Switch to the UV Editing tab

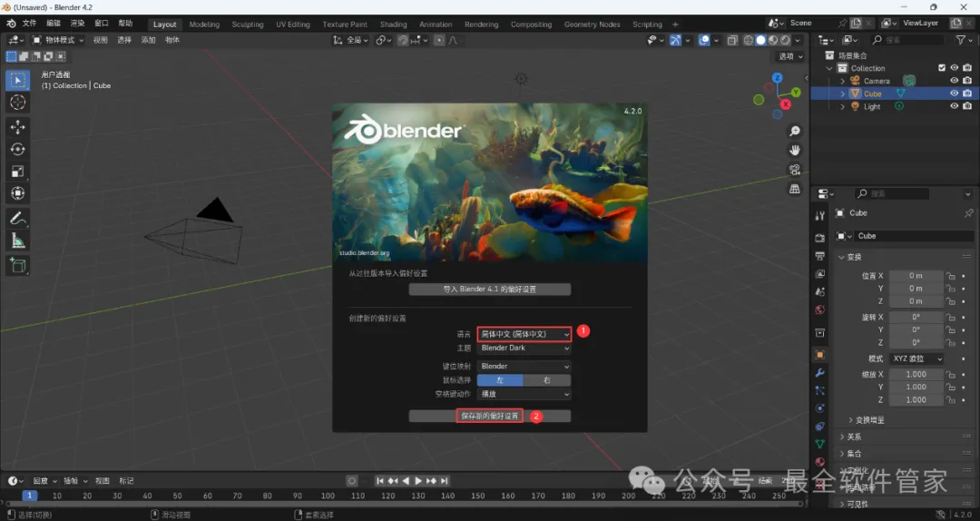tap(293, 25)
